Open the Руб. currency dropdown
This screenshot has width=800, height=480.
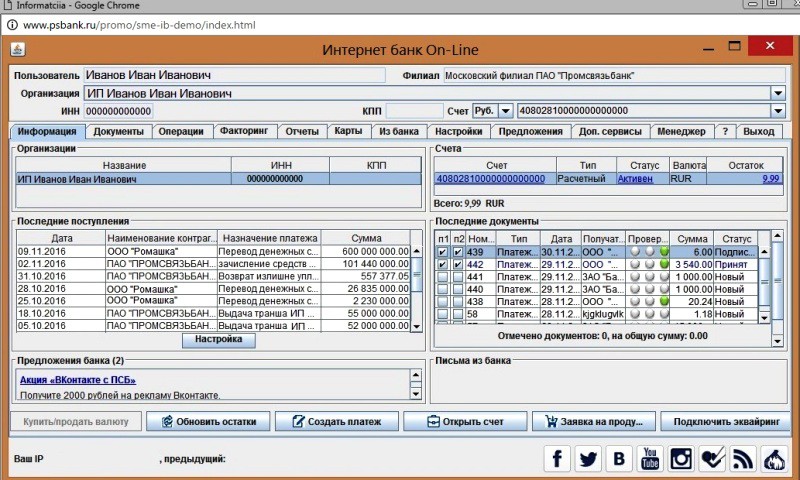(505, 111)
